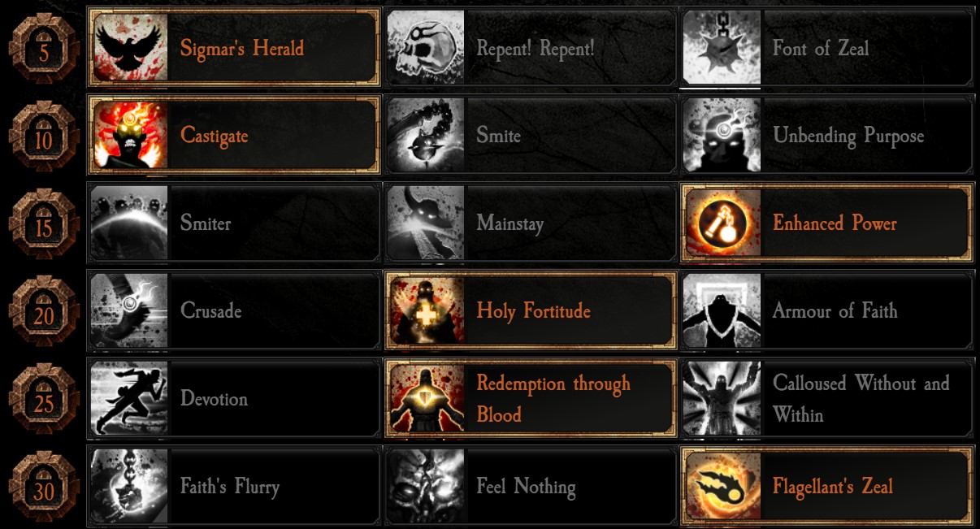Click the Castigate talent label
980x529 pixels.
point(214,136)
